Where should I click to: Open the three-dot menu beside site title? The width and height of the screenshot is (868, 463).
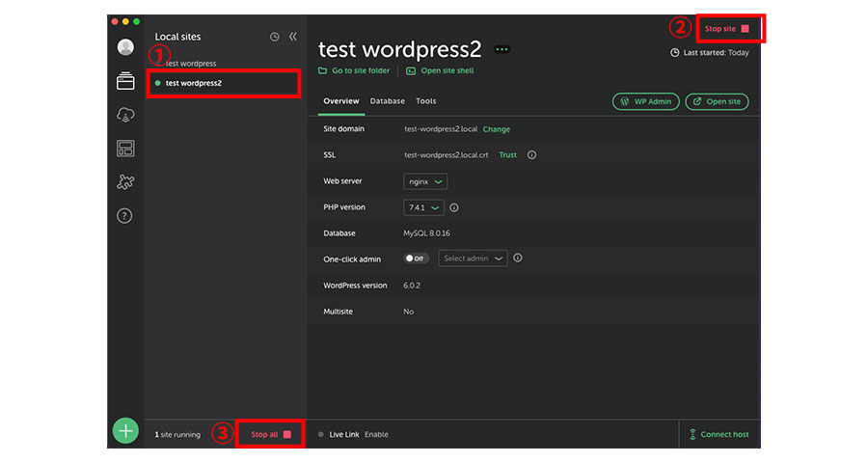tap(502, 49)
